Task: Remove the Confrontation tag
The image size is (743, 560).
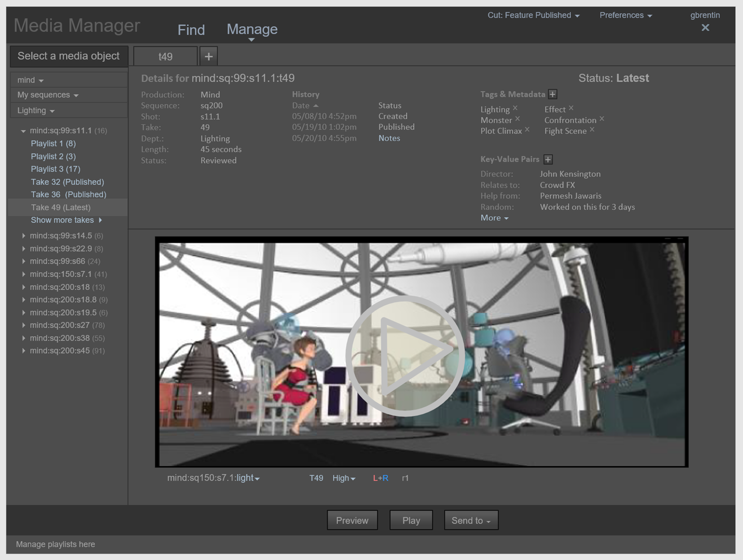Action: click(x=602, y=119)
